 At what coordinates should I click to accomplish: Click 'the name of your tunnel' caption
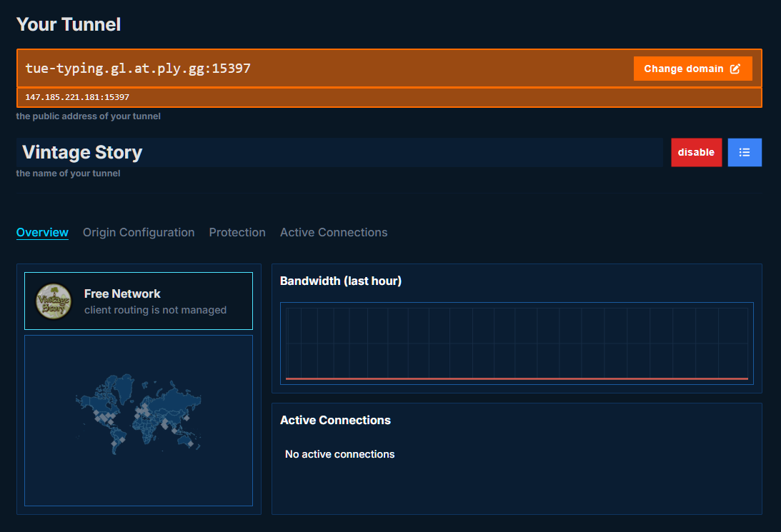click(x=68, y=174)
